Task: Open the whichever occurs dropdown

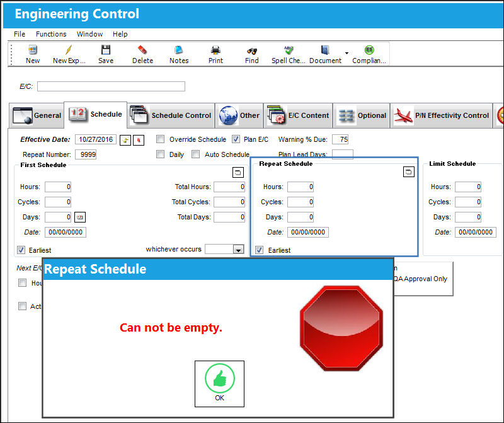Action: [x=239, y=249]
